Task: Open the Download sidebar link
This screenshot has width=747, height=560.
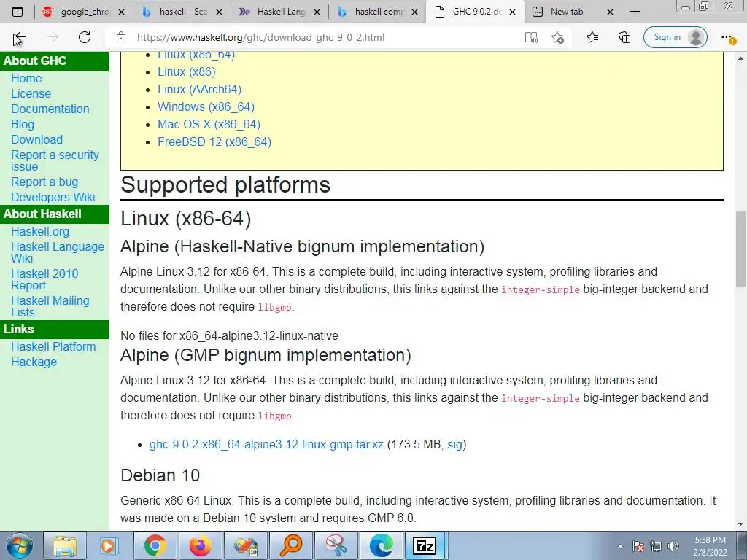Action: click(36, 139)
